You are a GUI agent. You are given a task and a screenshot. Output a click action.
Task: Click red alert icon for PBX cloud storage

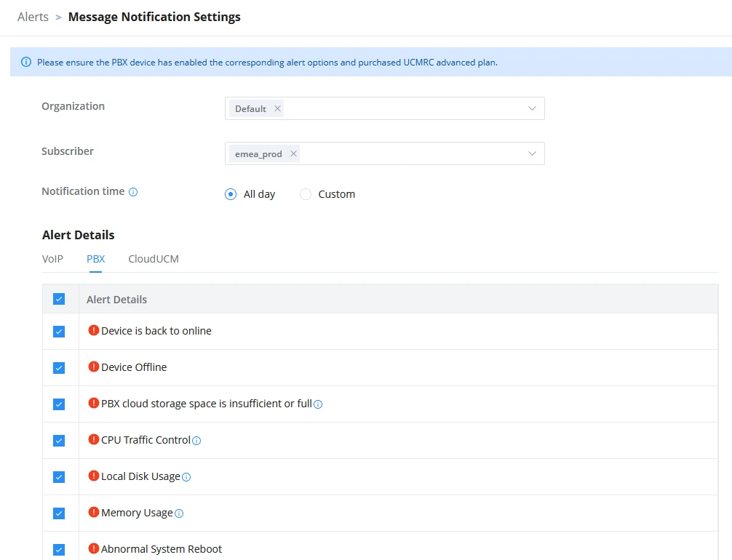94,403
